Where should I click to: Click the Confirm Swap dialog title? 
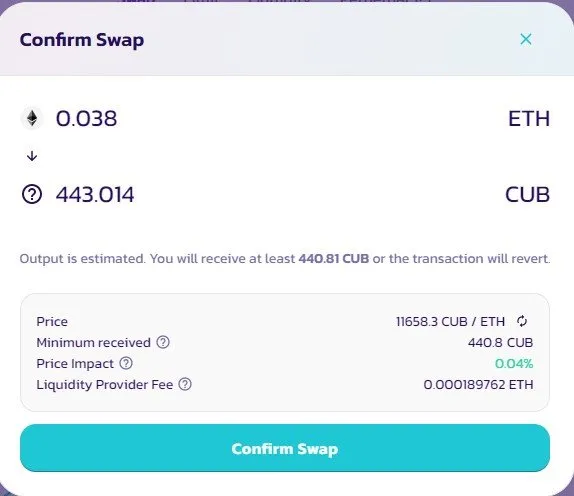(82, 40)
